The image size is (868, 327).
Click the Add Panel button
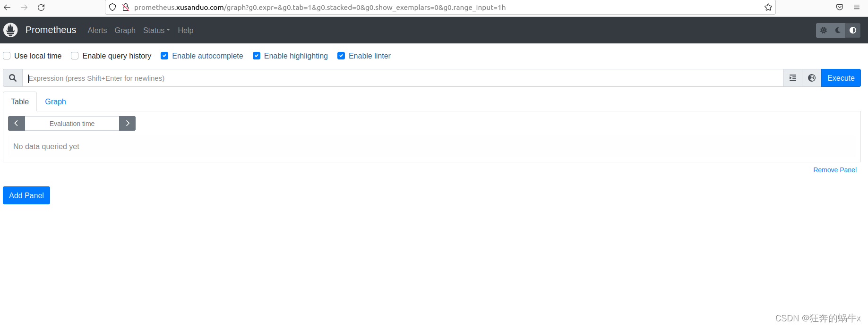pos(26,195)
